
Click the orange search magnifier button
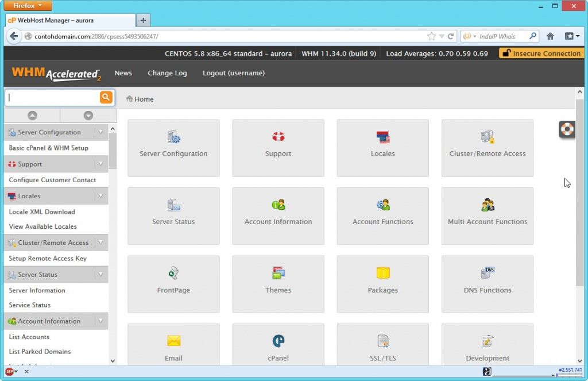click(106, 97)
